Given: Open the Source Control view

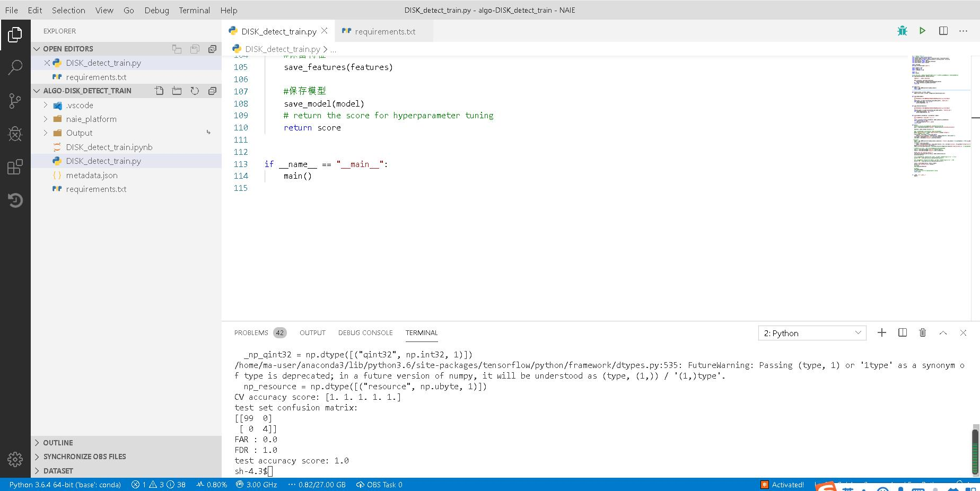Looking at the screenshot, I should pyautogui.click(x=15, y=101).
